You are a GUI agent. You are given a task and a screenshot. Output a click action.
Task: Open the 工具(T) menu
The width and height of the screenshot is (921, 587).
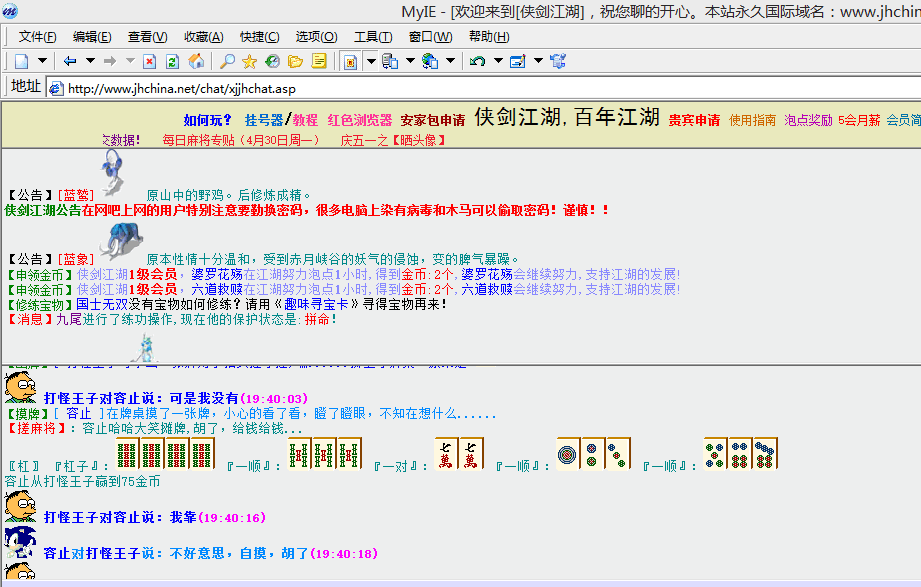pos(373,37)
